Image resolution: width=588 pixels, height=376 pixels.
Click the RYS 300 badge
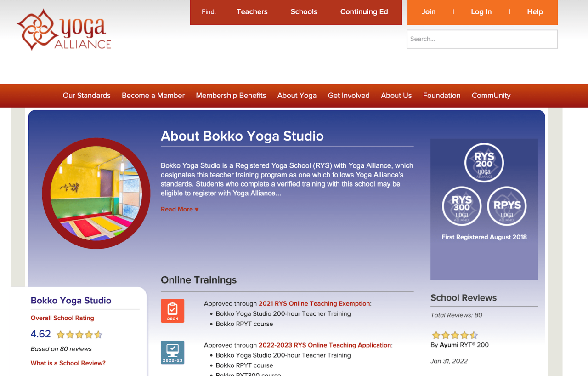[462, 206]
